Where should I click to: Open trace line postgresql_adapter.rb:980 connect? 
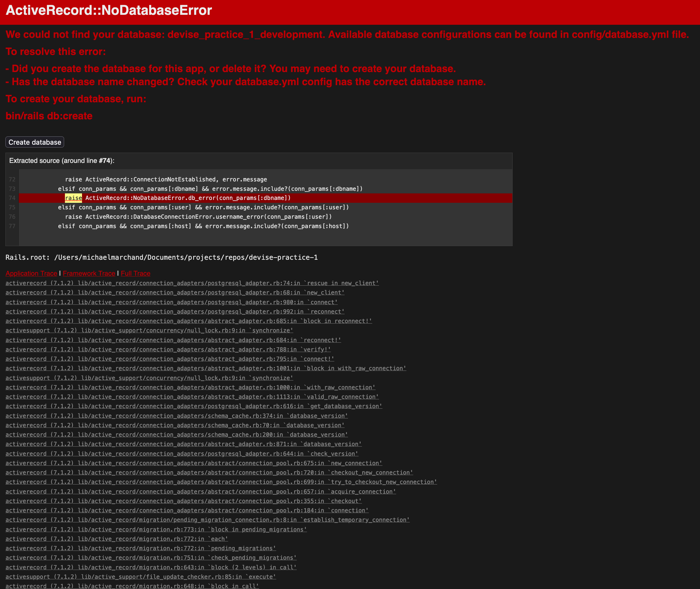pos(171,302)
